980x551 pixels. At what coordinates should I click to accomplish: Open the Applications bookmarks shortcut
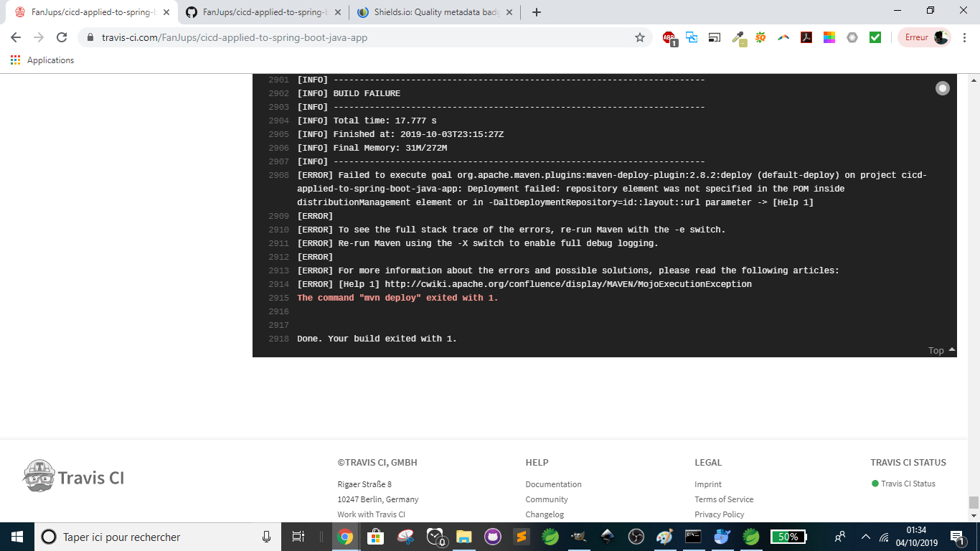click(42, 60)
